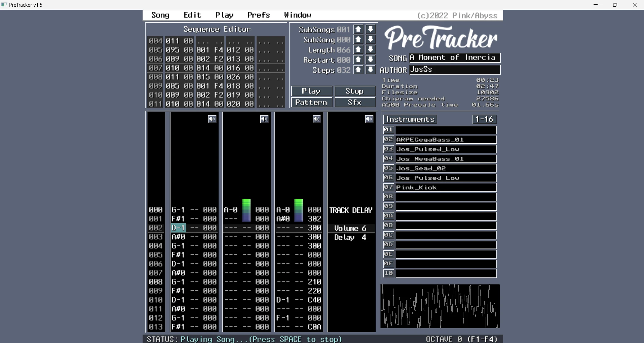Toggle the fourth track's speaker icon
The image size is (644, 343).
(x=369, y=119)
